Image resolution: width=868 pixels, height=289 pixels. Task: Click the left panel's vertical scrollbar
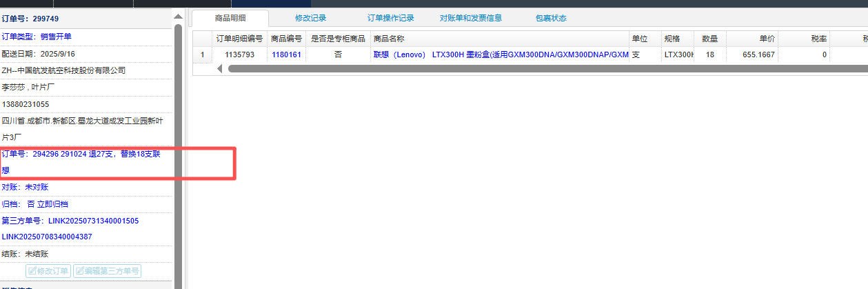(x=178, y=138)
